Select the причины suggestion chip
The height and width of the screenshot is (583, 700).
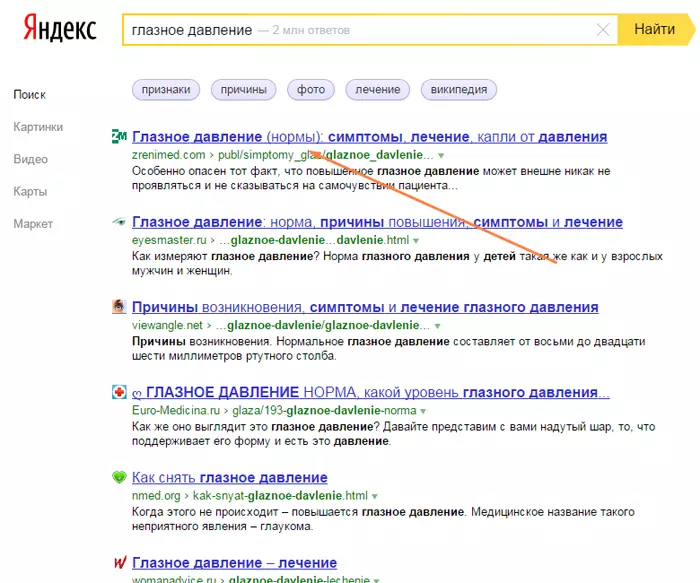[244, 90]
